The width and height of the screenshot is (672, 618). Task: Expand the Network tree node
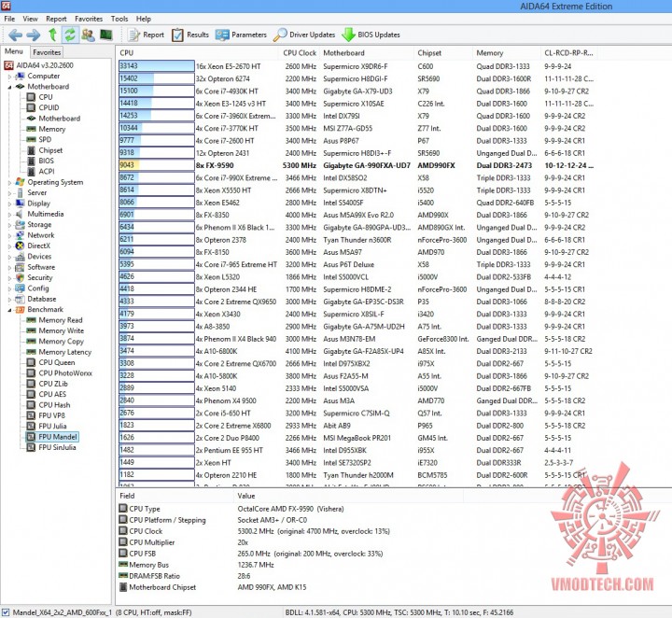coord(10,235)
